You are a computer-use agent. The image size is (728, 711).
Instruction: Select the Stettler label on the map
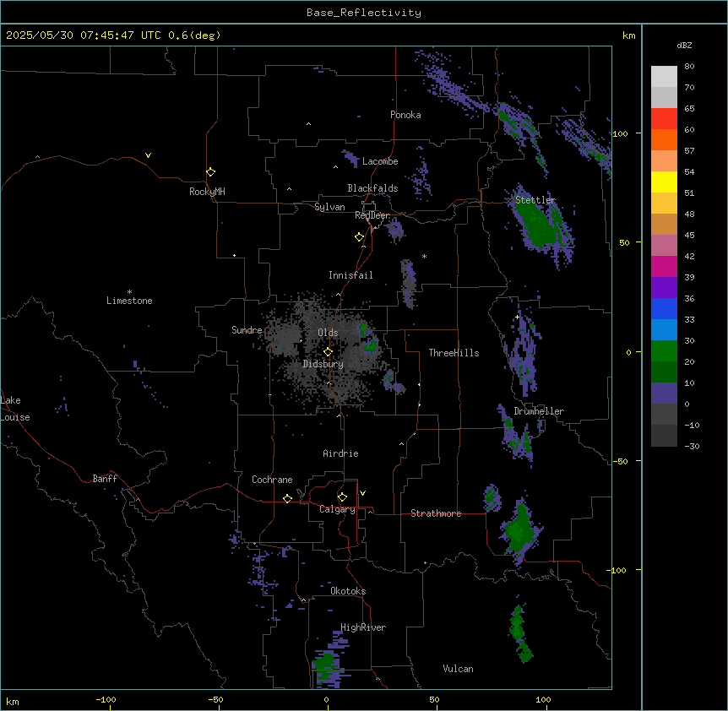[535, 200]
